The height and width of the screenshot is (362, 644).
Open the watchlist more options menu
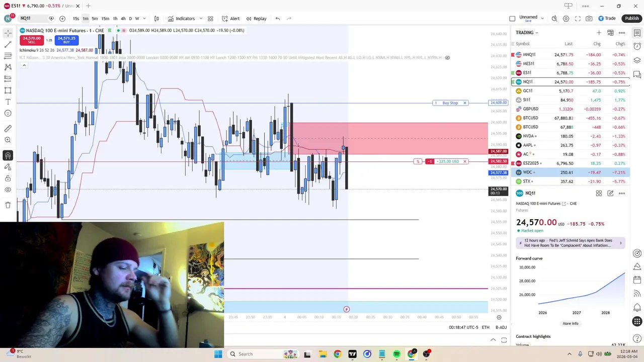pyautogui.click(x=622, y=33)
